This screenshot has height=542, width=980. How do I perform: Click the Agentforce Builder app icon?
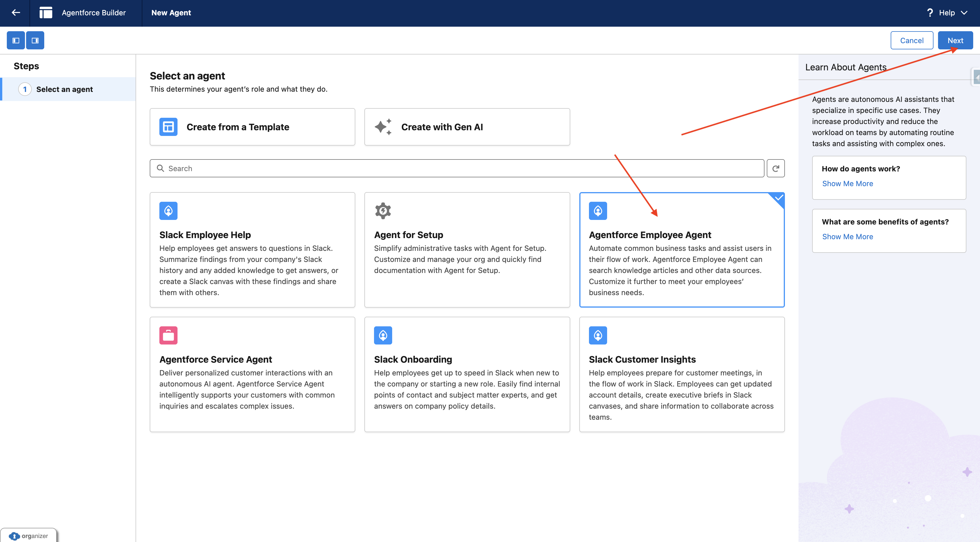point(46,12)
